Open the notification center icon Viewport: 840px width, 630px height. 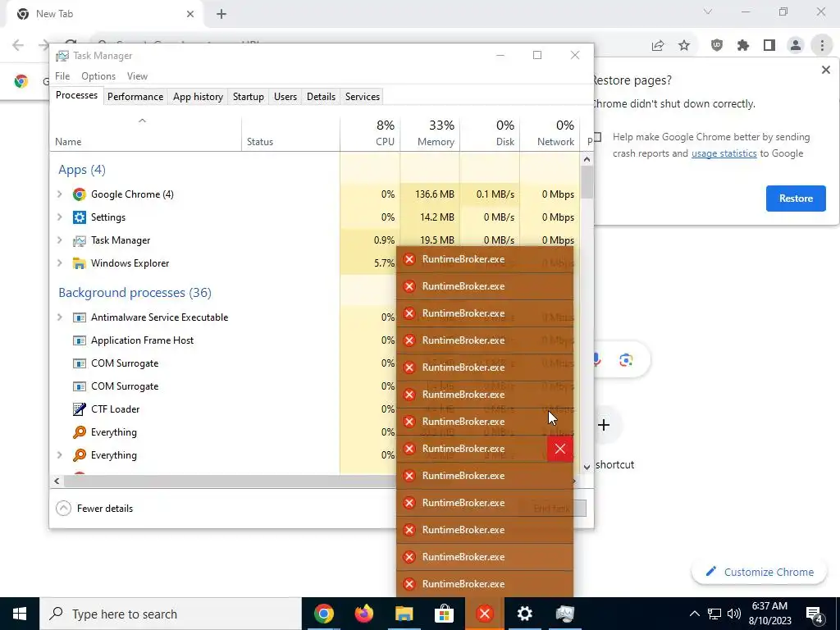[815, 614]
